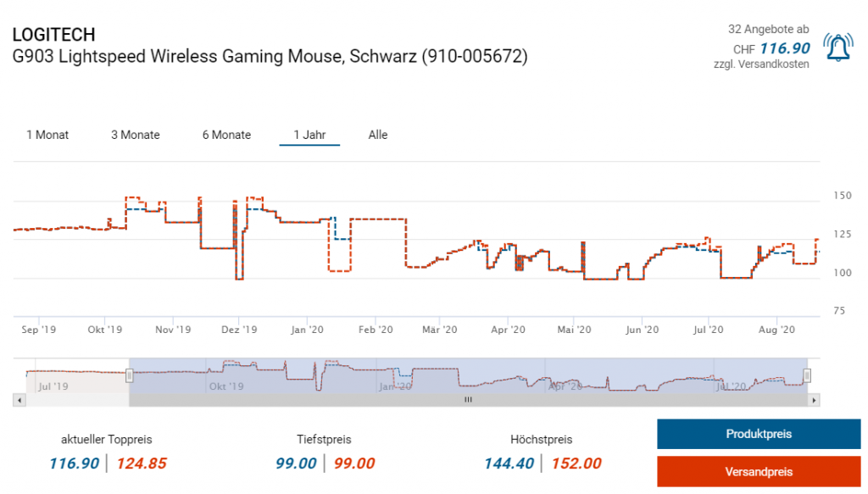Click the right range handle in navigator
This screenshot has height=494, width=868.
pos(807,375)
